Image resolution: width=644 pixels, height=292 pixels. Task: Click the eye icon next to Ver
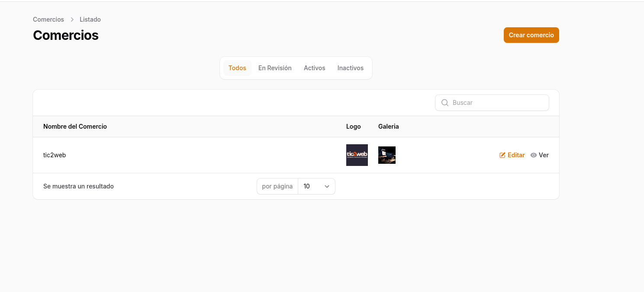[x=534, y=155]
